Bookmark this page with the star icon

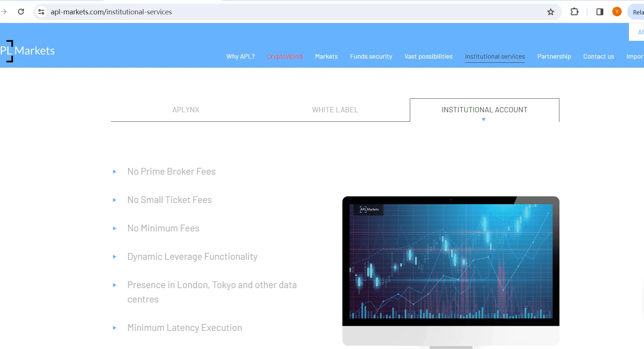coord(551,12)
